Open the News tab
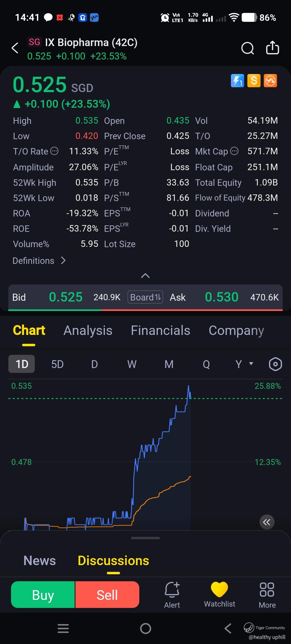This screenshot has width=291, height=644. click(40, 561)
